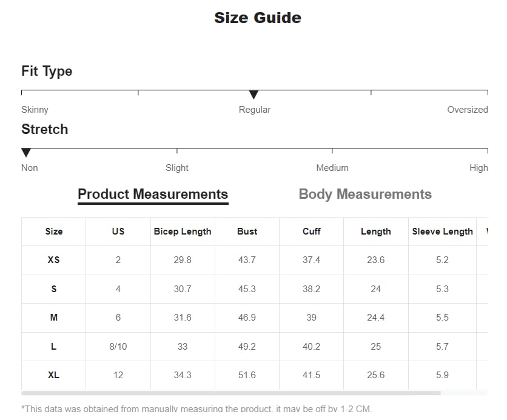
Task: Switch to the Product Measurements tab
Action: [153, 195]
